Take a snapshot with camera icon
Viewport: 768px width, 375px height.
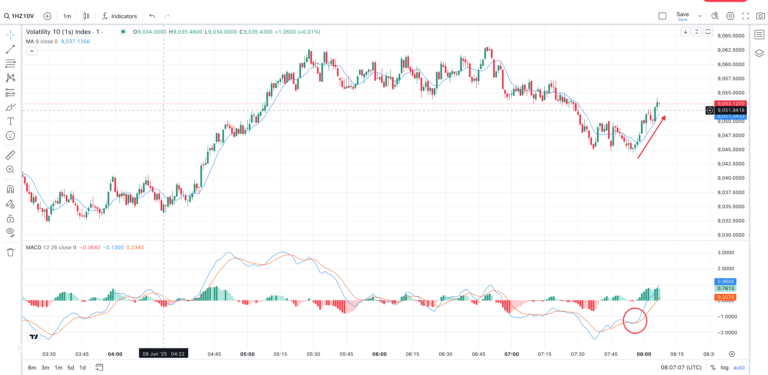pyautogui.click(x=761, y=16)
